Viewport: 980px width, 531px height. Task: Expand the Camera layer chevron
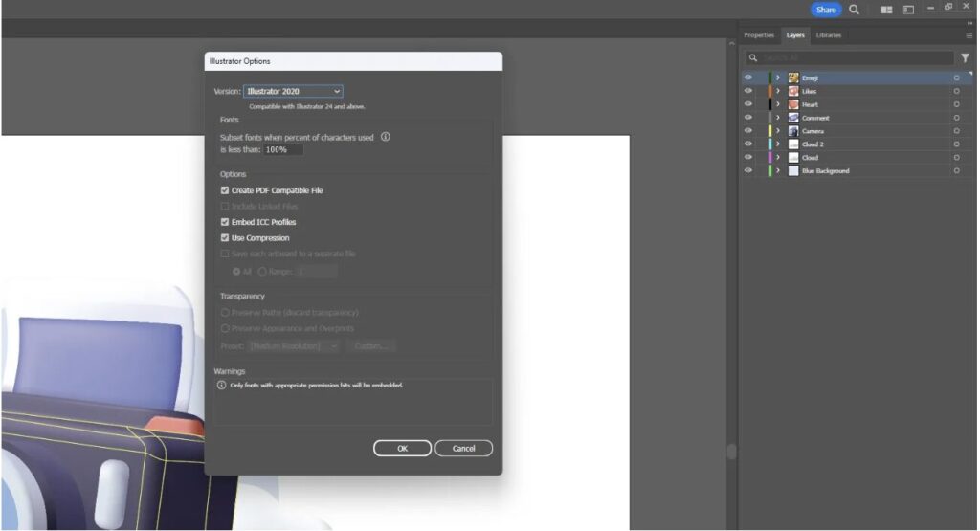tap(778, 131)
